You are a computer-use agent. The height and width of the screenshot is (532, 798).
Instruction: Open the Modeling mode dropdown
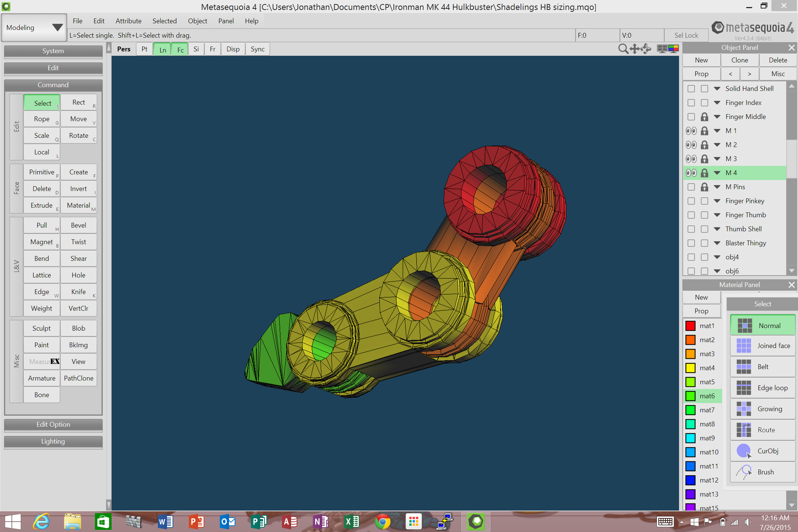[x=34, y=28]
